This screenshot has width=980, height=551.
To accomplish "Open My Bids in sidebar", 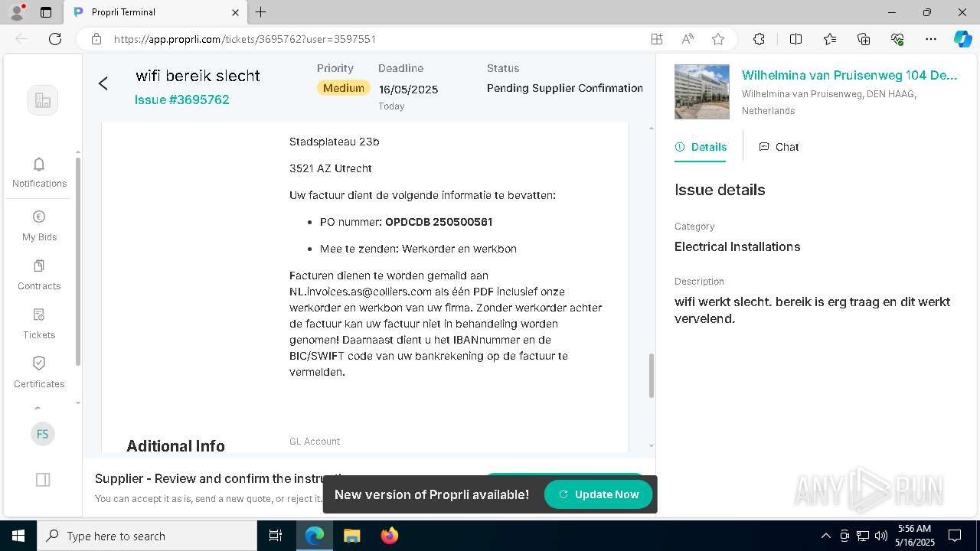I will point(39,226).
